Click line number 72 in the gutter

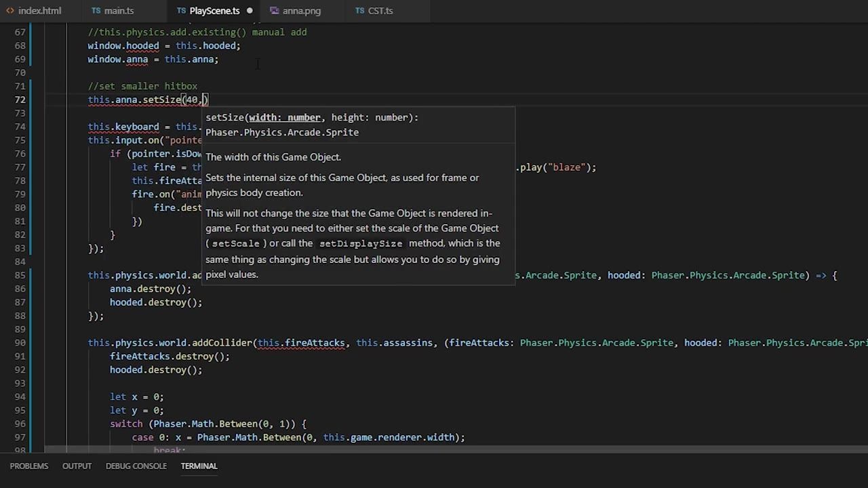click(20, 100)
